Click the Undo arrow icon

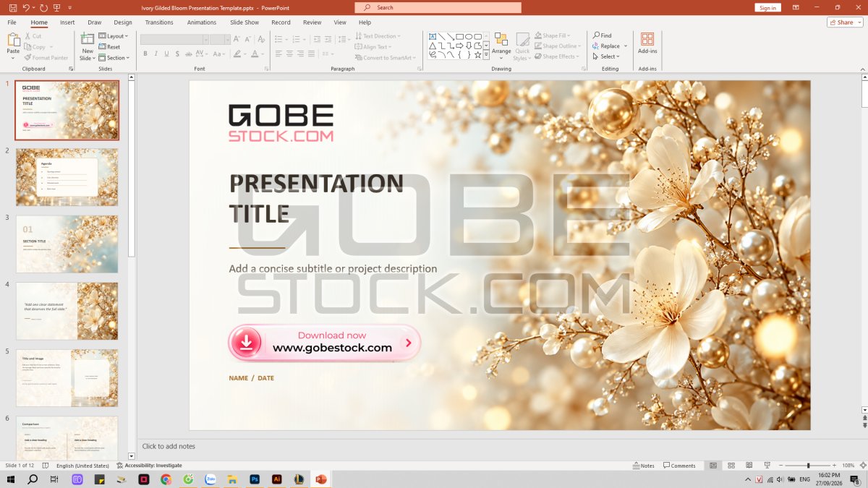[26, 7]
